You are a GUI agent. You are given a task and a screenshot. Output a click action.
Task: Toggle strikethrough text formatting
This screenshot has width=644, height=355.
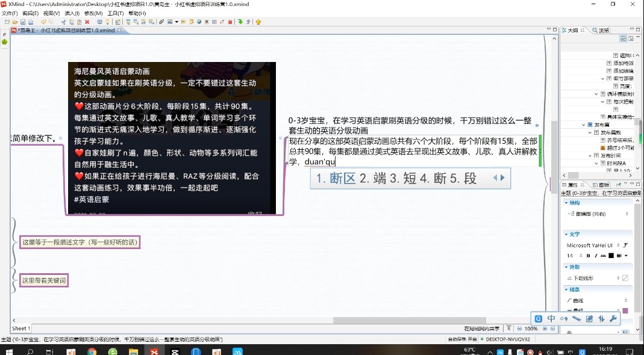coord(603,256)
